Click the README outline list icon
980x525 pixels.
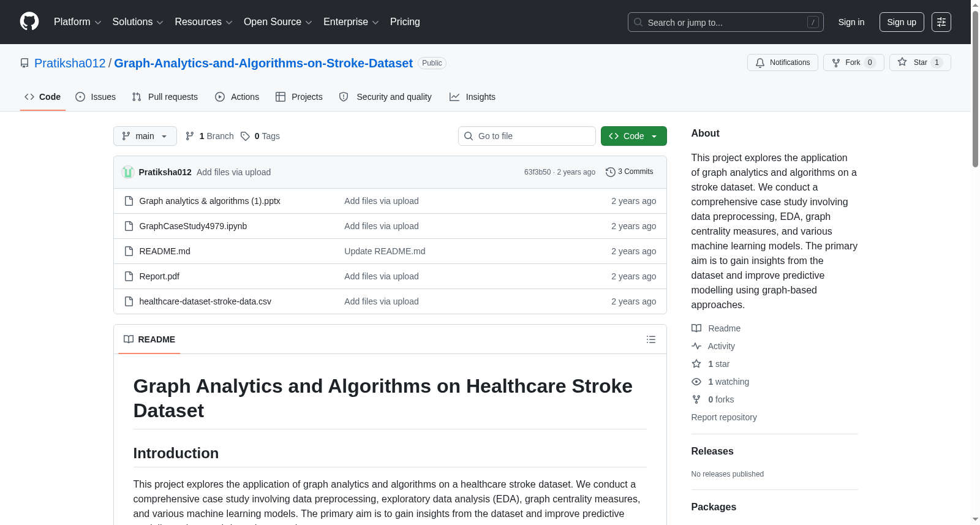651,339
